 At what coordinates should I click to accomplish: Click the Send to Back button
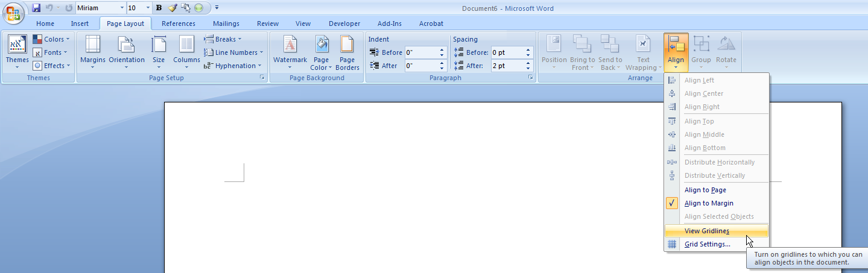pos(610,53)
